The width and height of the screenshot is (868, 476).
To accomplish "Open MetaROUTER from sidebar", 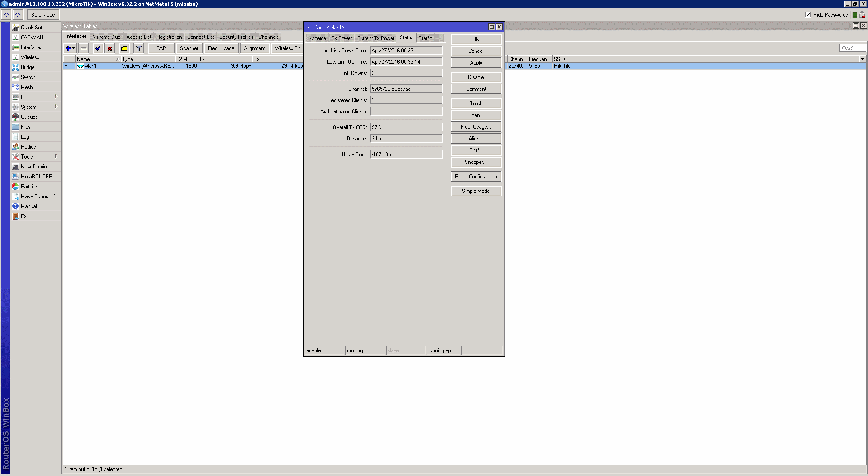I will click(x=36, y=177).
